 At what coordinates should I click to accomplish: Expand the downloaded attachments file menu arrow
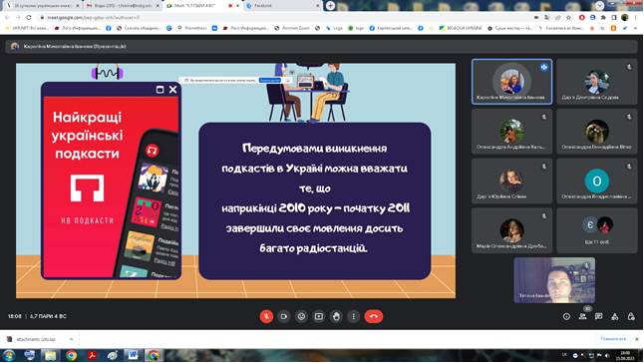(71, 339)
